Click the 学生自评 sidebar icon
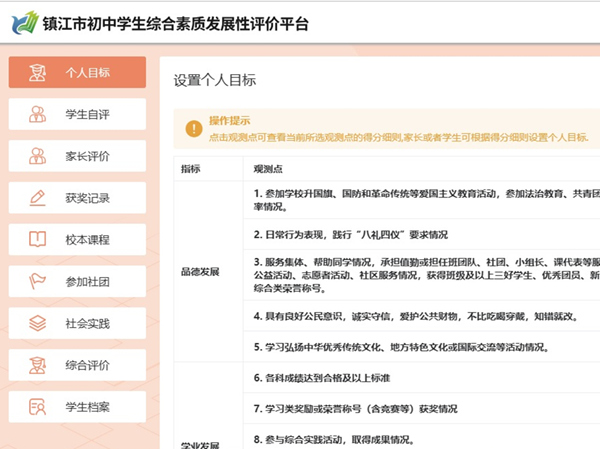600x449 pixels. point(38,114)
